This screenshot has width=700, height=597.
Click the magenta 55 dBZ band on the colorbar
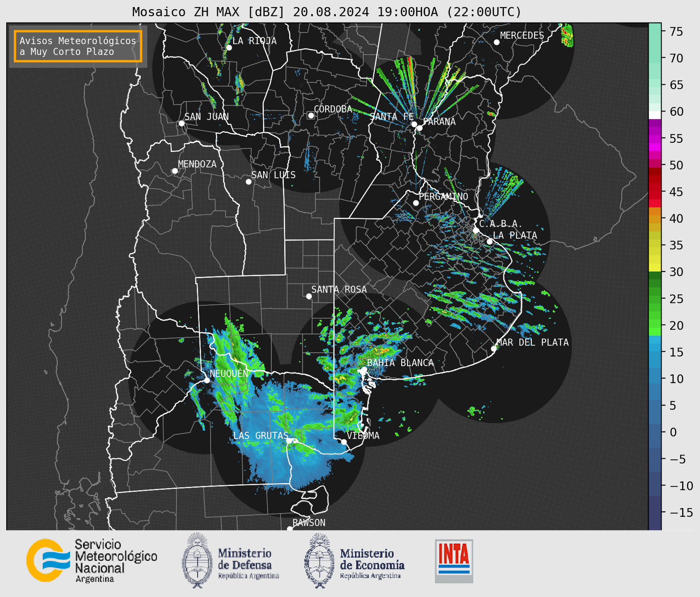pyautogui.click(x=655, y=138)
